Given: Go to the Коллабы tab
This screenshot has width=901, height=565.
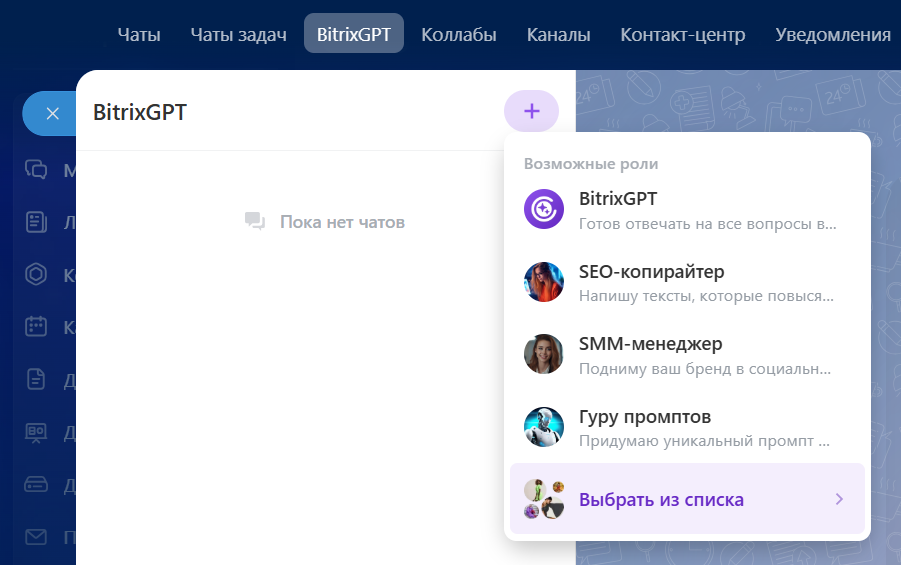Looking at the screenshot, I should click(x=459, y=35).
